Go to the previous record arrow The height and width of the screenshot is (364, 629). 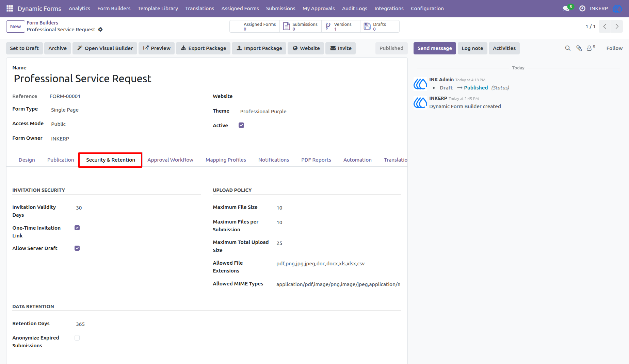tap(605, 27)
